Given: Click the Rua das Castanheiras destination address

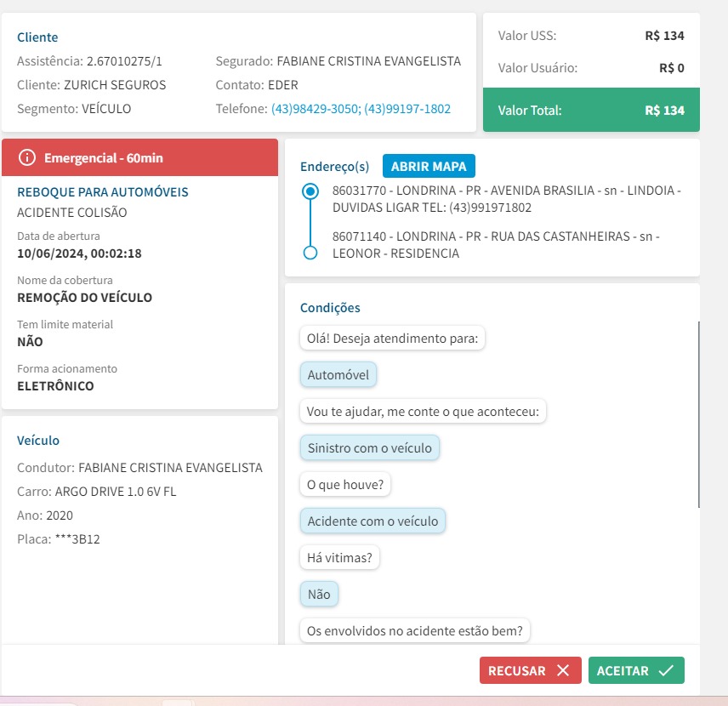Looking at the screenshot, I should pyautogui.click(x=495, y=244).
